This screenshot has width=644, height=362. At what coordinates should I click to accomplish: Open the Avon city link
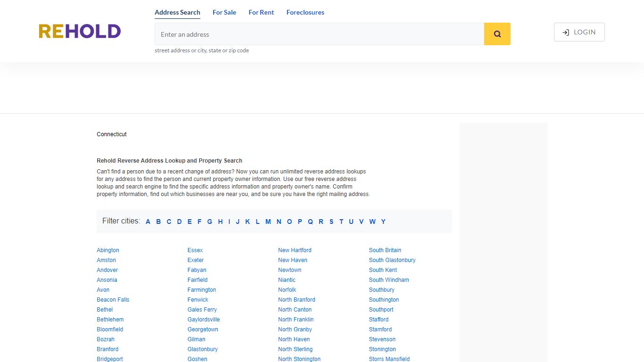tap(103, 290)
